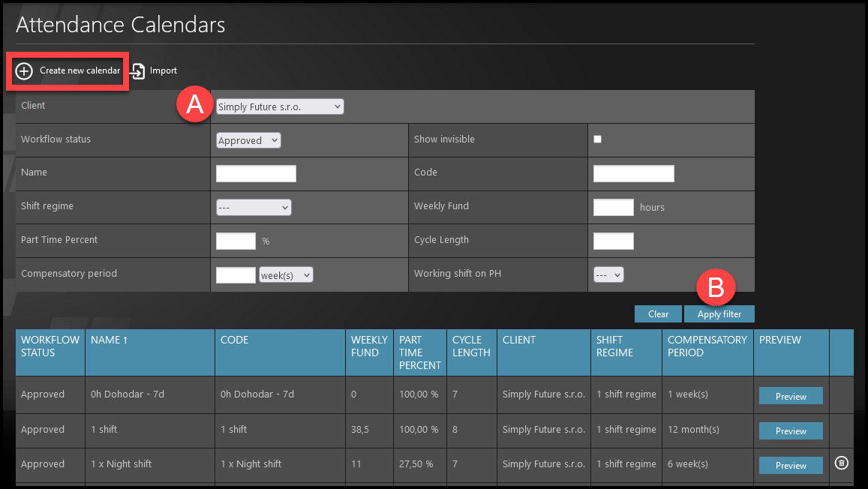Click into the Name filter field

click(256, 174)
